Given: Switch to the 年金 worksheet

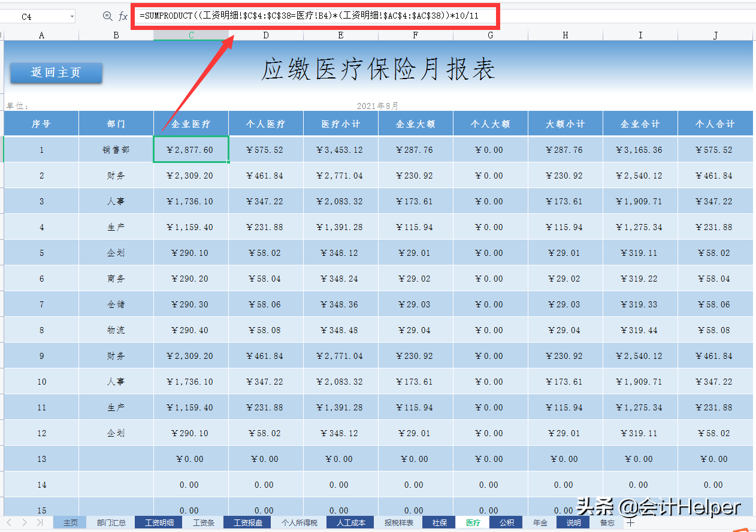Looking at the screenshot, I should 540,522.
